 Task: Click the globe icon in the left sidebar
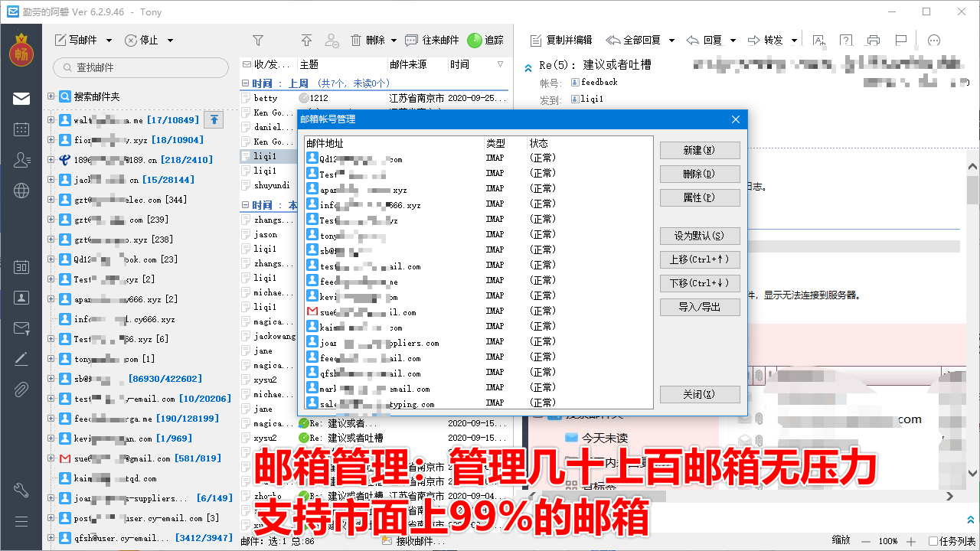[21, 191]
